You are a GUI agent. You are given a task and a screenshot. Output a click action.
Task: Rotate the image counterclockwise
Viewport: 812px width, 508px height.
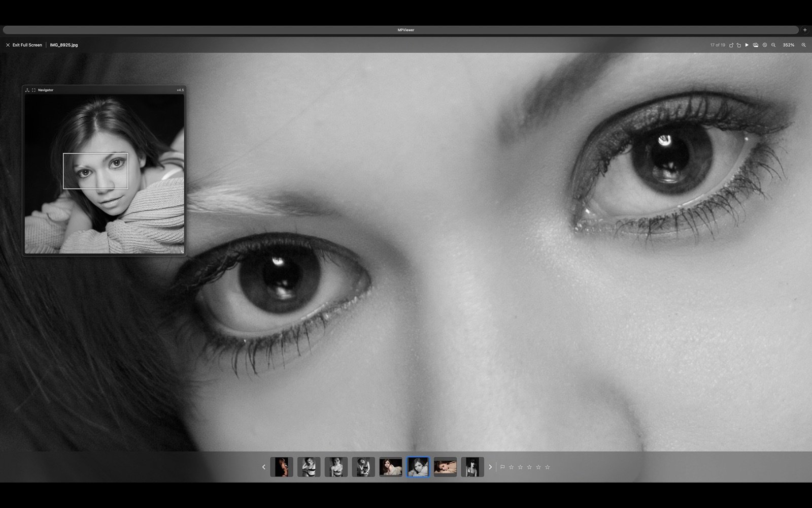tap(731, 45)
